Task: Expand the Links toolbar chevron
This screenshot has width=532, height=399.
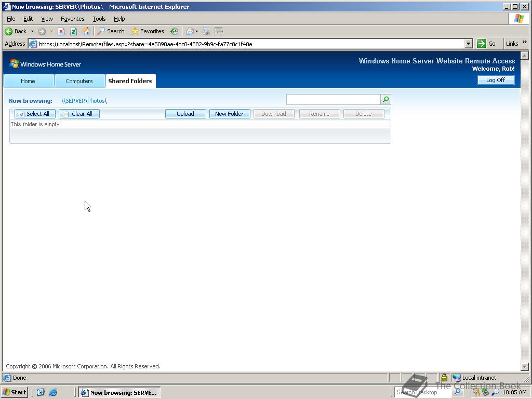Action: point(525,42)
